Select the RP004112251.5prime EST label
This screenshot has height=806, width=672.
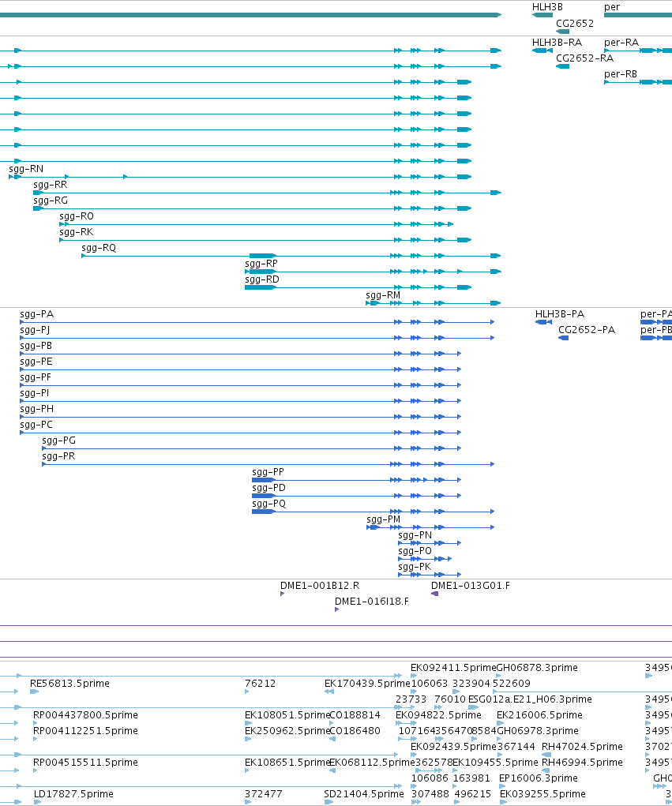coord(85,731)
